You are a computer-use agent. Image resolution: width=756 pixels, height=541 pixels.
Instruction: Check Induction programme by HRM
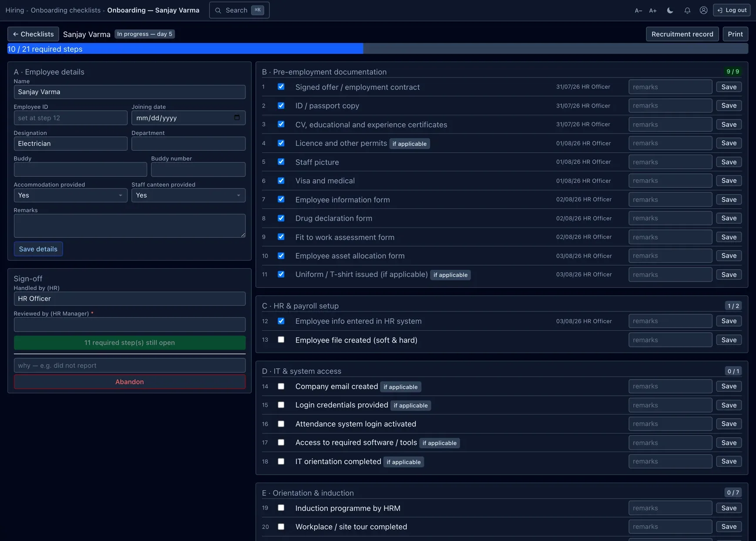point(281,507)
